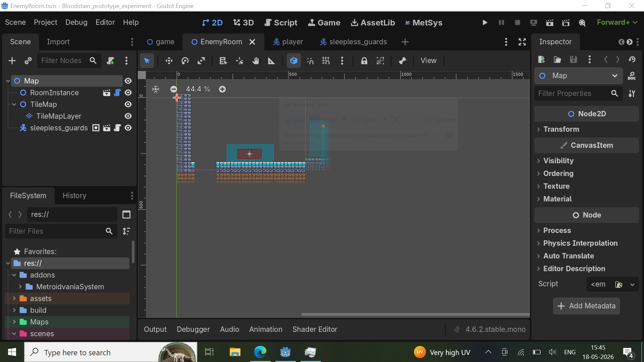Hide the RoomInstance node
Viewport: 644px width, 362px height.
(x=128, y=93)
